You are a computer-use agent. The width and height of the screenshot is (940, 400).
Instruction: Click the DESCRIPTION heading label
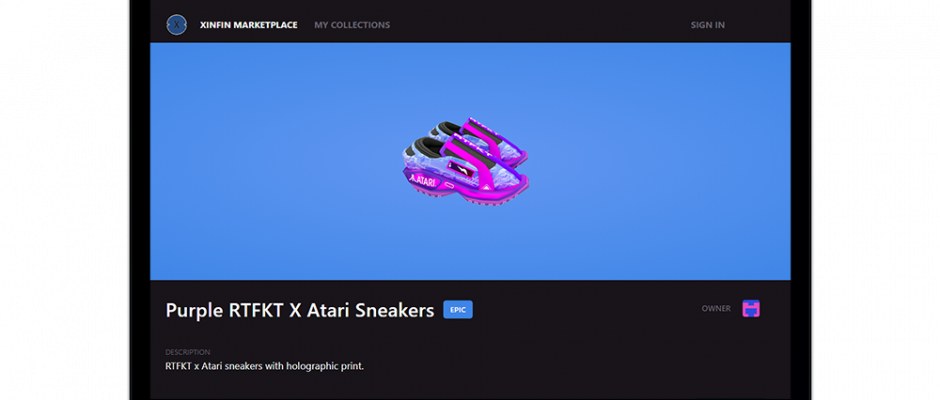click(x=188, y=352)
